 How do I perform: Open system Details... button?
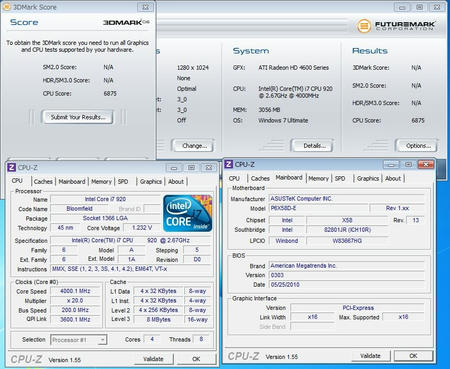pyautogui.click(x=314, y=146)
